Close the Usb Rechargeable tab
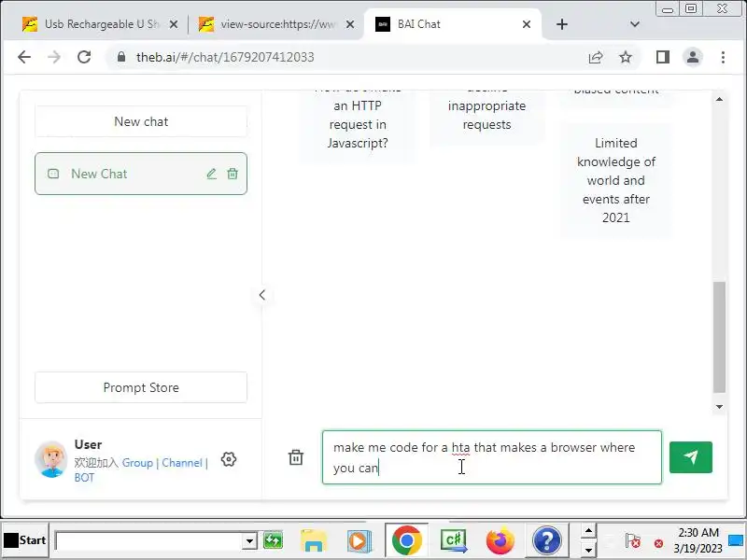 [174, 24]
